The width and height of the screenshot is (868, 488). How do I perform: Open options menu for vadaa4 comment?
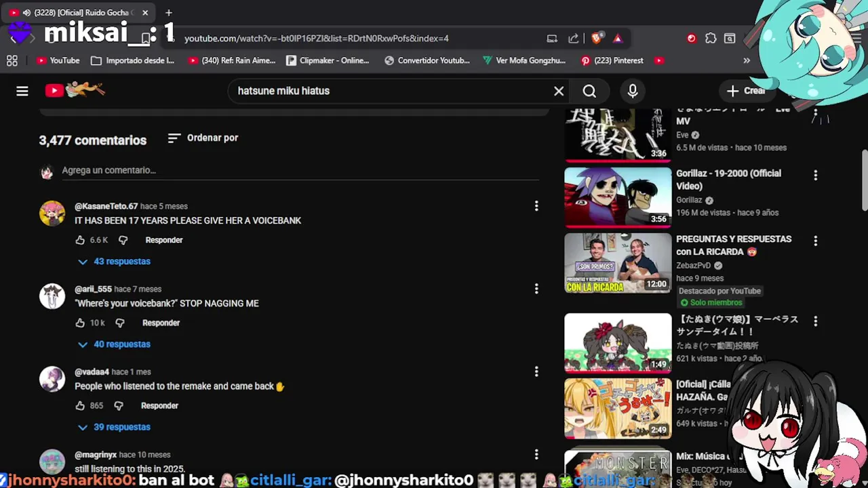tap(536, 371)
